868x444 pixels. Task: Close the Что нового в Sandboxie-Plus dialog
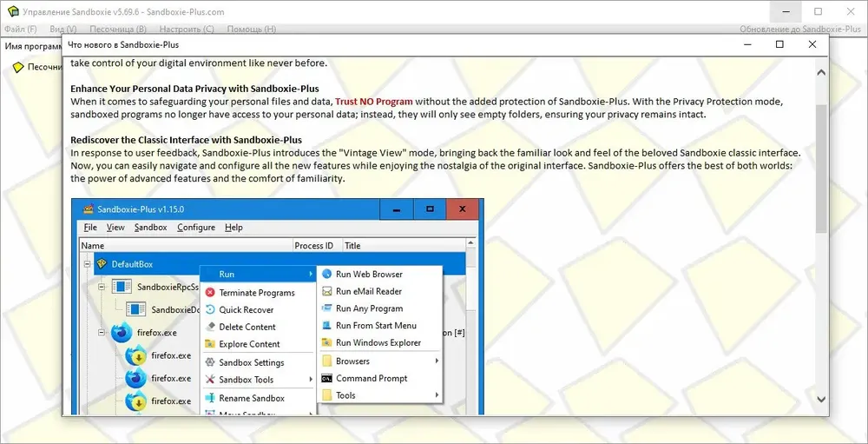pyautogui.click(x=812, y=44)
